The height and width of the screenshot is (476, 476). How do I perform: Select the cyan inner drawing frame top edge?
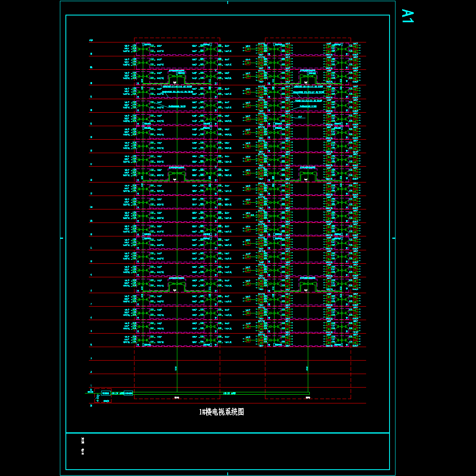click(227, 15)
